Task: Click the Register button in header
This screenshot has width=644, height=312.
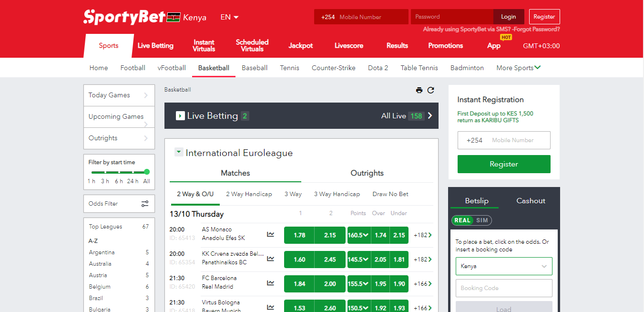Action: (544, 17)
